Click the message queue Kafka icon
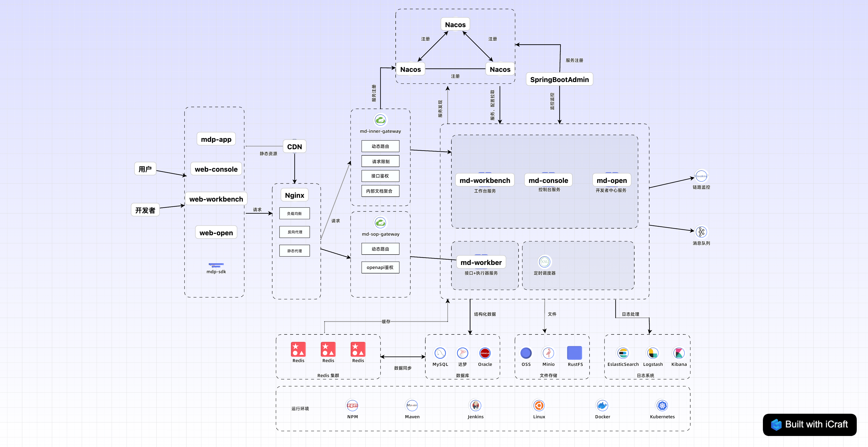This screenshot has width=868, height=447. pos(701,232)
